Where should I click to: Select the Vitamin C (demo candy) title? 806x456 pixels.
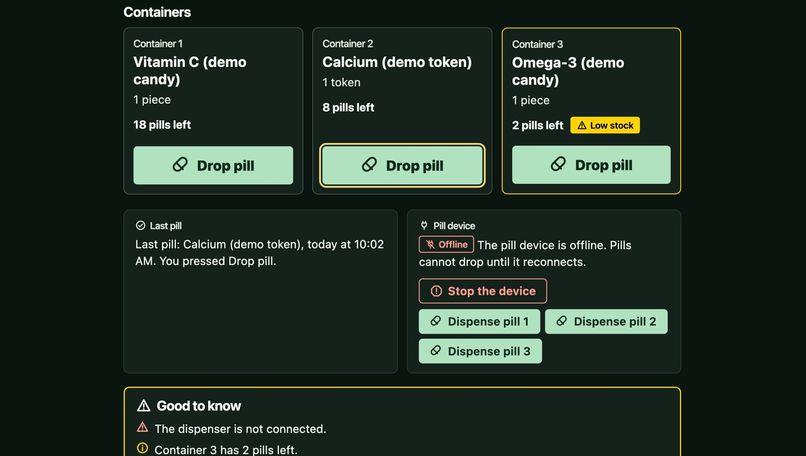(x=190, y=70)
